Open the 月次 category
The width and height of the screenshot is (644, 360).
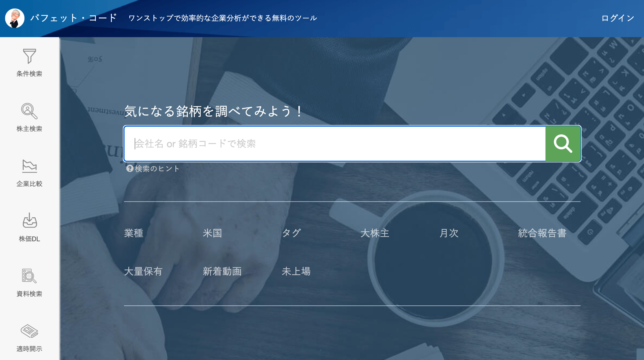tap(449, 233)
